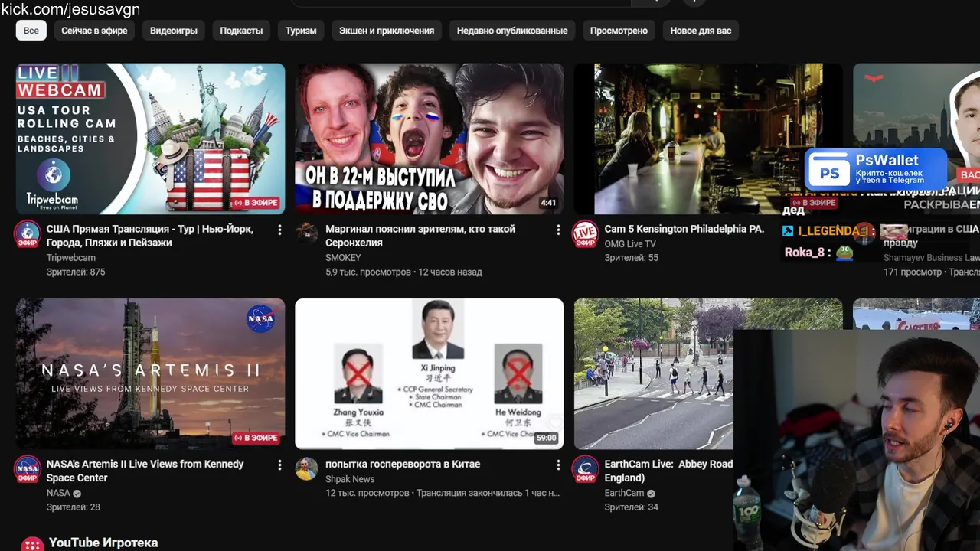Go to SMOKEY channel name link

(343, 258)
